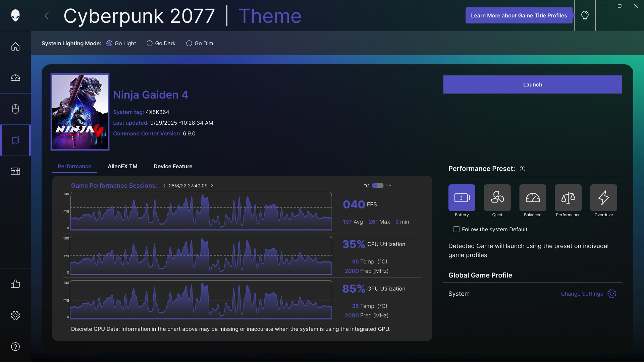This screenshot has height=362, width=644.
Task: Click the lightbulb tips icon
Action: tap(585, 16)
